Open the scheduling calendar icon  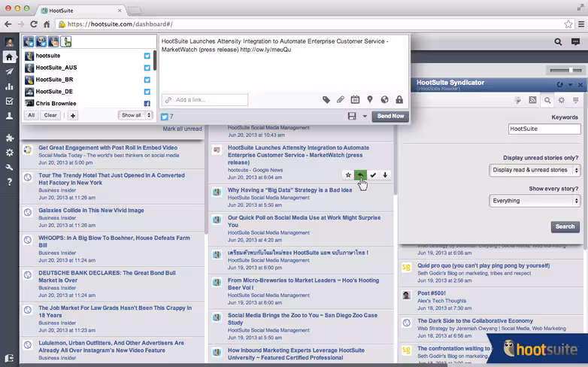click(x=355, y=99)
